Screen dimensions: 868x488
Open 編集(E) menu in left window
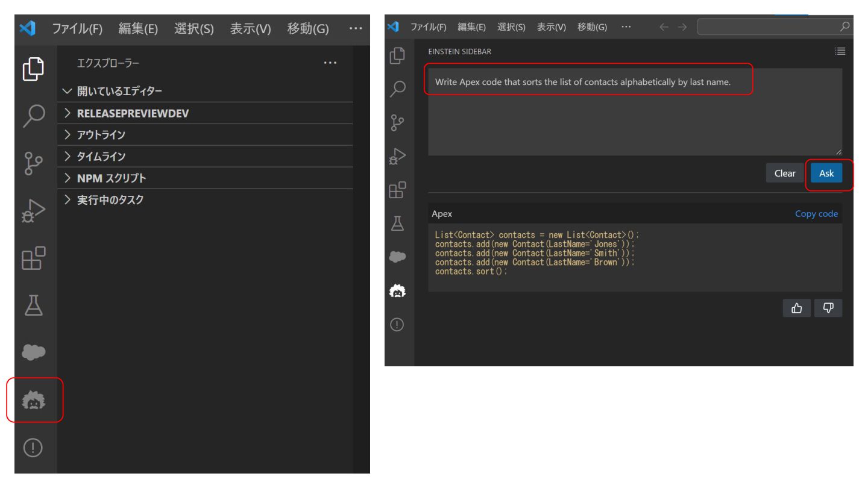(138, 28)
